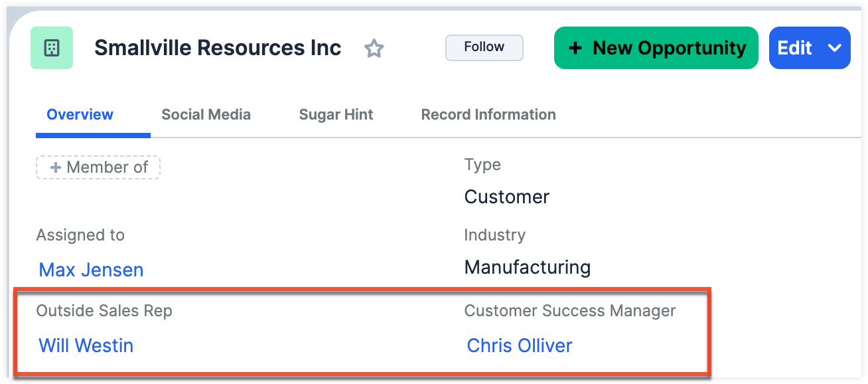
Task: Click the Edit button
Action: [795, 48]
